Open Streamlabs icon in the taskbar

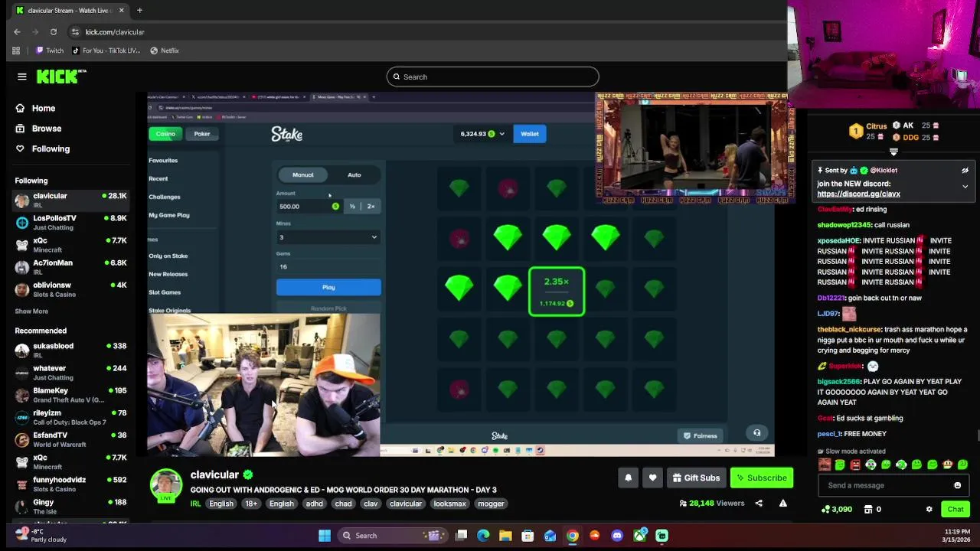(661, 536)
